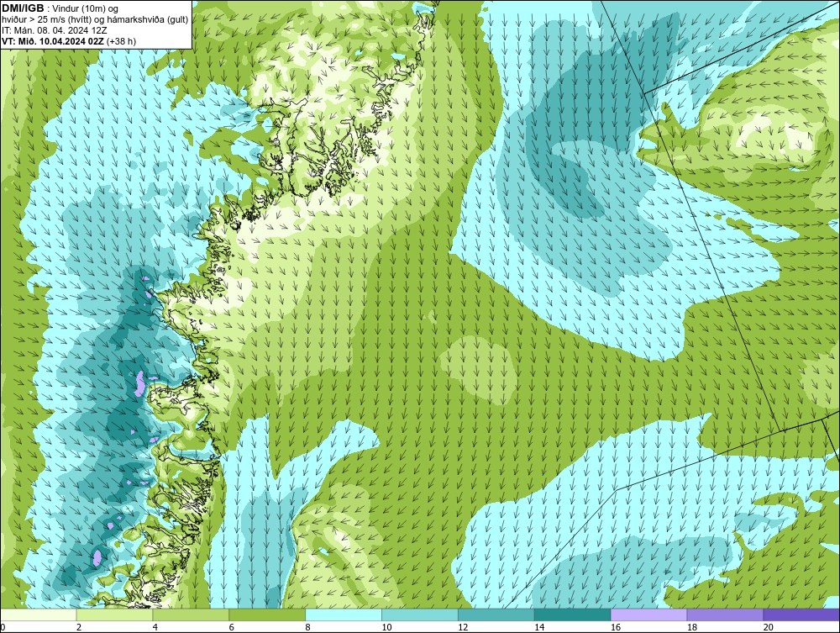The image size is (840, 633).
Task: Click the 12-14 m/s teal legend swatch
Action: [496, 615]
